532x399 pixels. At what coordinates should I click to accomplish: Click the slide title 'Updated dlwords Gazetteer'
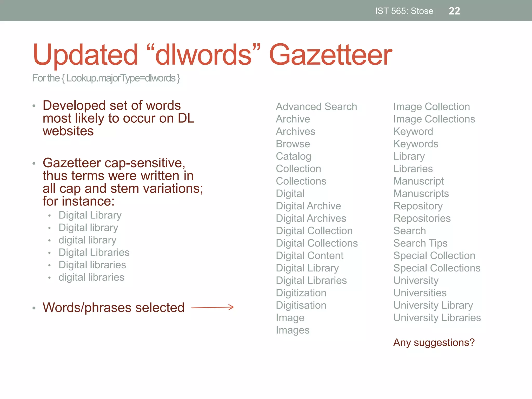click(212, 55)
